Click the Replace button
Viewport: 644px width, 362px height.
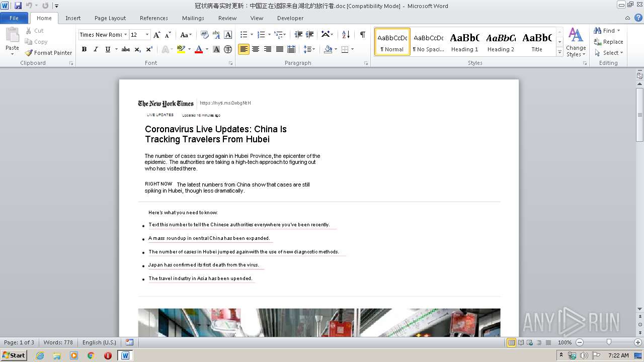pos(609,42)
